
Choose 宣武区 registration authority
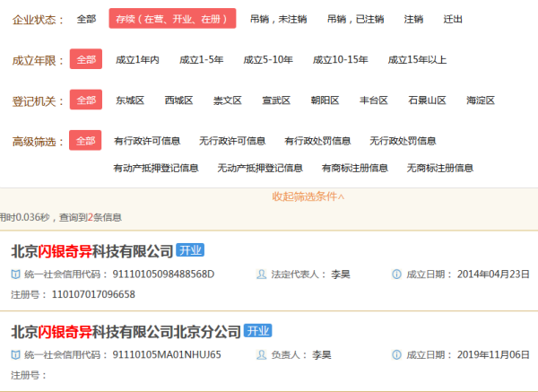[x=276, y=100]
